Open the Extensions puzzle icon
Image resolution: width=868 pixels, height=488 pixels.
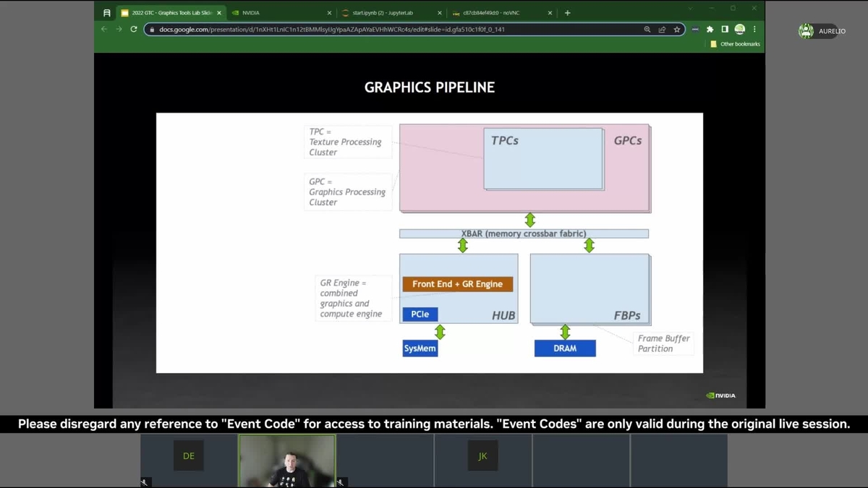(710, 30)
